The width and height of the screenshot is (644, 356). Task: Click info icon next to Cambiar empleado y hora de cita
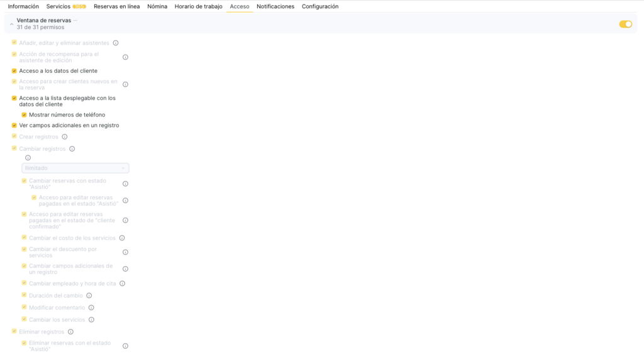123,284
